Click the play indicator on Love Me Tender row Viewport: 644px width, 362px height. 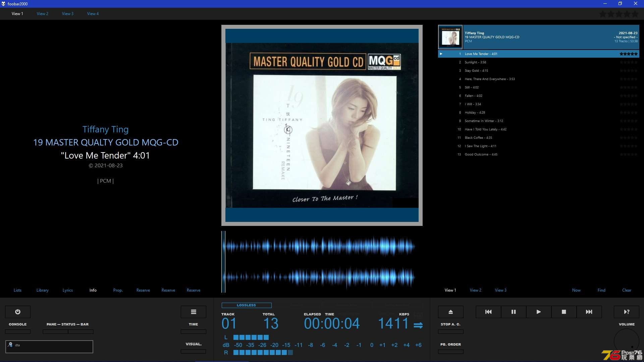[x=441, y=54]
